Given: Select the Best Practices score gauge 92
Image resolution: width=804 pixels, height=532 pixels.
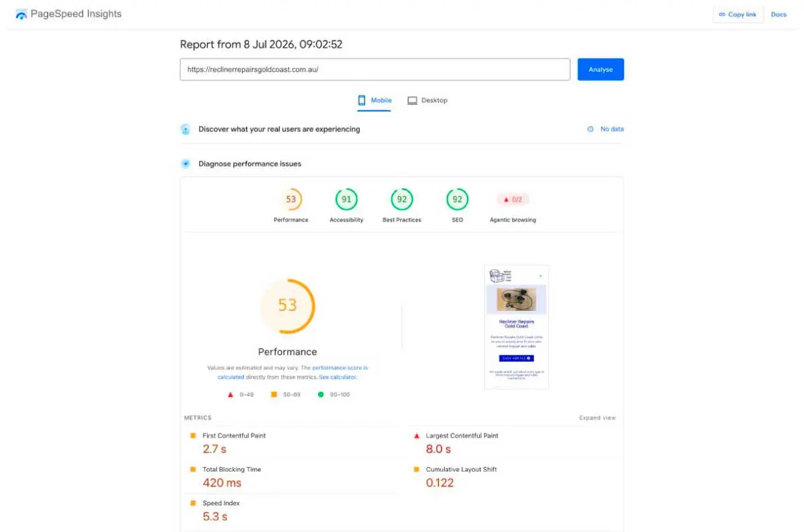Looking at the screenshot, I should [x=402, y=199].
